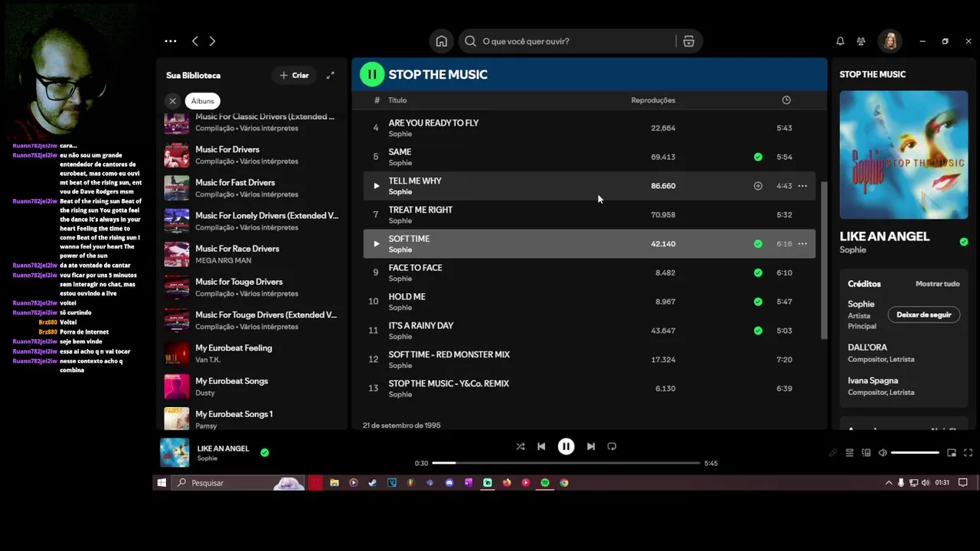Click Mostrar tudo in Créditos
Image resolution: width=980 pixels, height=551 pixels.
(937, 284)
